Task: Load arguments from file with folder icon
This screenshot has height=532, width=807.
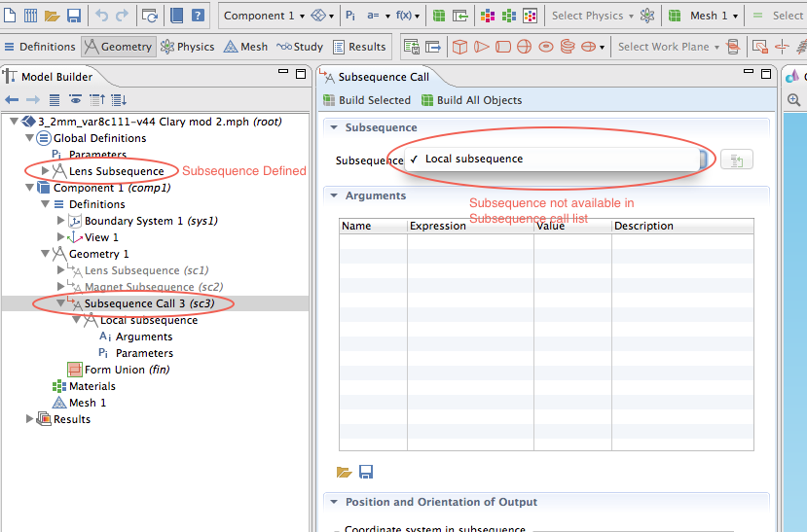Action: 344,472
